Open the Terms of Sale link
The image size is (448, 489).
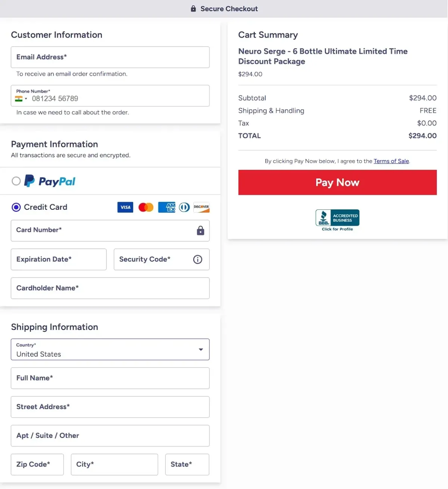pyautogui.click(x=391, y=161)
